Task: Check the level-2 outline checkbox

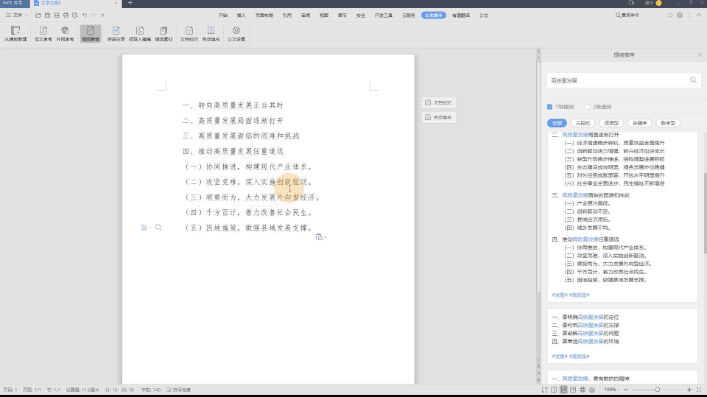Action: pos(587,107)
